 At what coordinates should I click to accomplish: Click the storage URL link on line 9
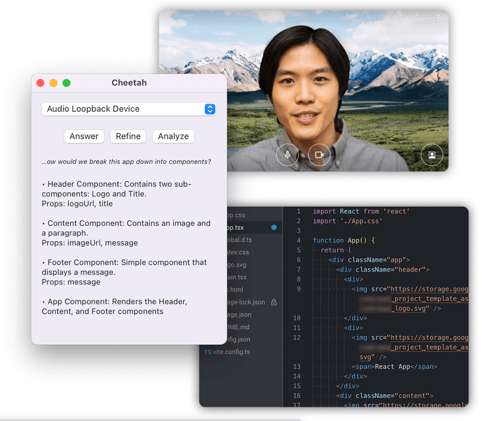pos(429,289)
